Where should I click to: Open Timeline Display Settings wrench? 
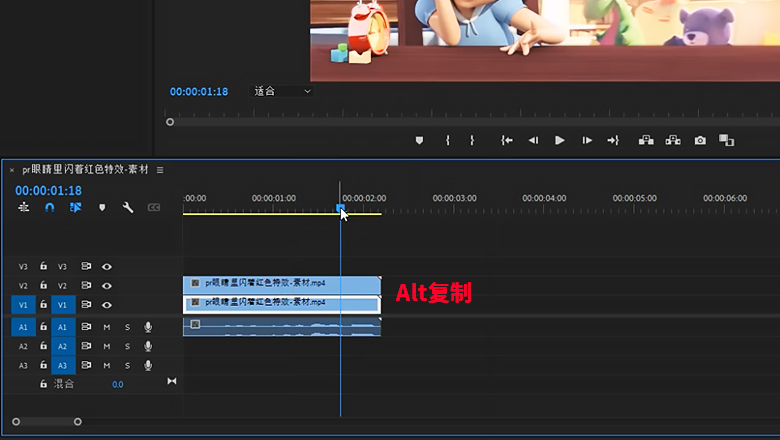pyautogui.click(x=128, y=207)
